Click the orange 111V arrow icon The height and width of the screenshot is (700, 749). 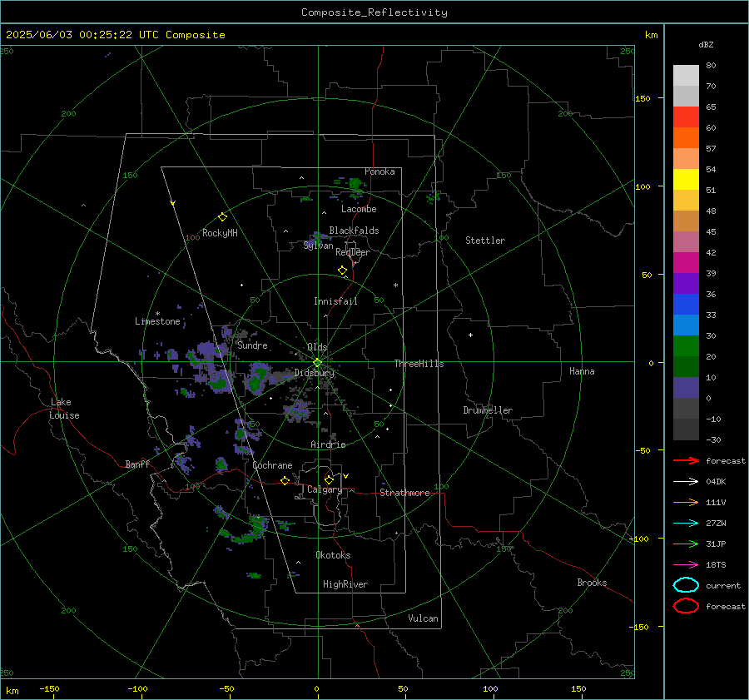point(686,502)
